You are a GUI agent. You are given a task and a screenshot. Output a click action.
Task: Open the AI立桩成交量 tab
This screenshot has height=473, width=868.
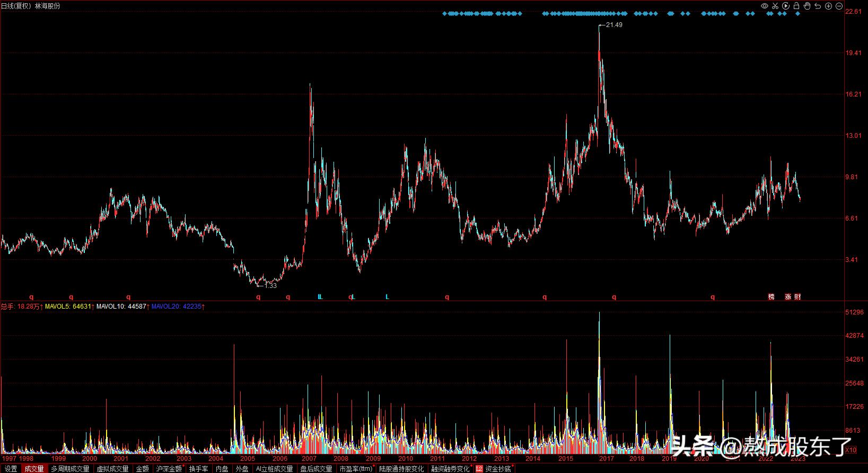[x=274, y=469]
